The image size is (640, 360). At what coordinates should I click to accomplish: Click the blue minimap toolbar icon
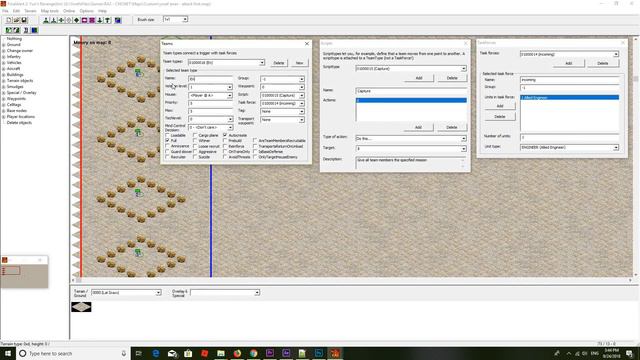[x=118, y=20]
